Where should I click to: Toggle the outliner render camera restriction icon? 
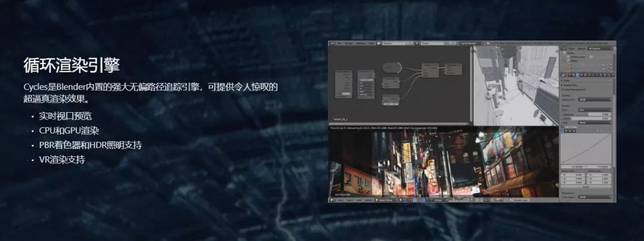tap(611, 65)
